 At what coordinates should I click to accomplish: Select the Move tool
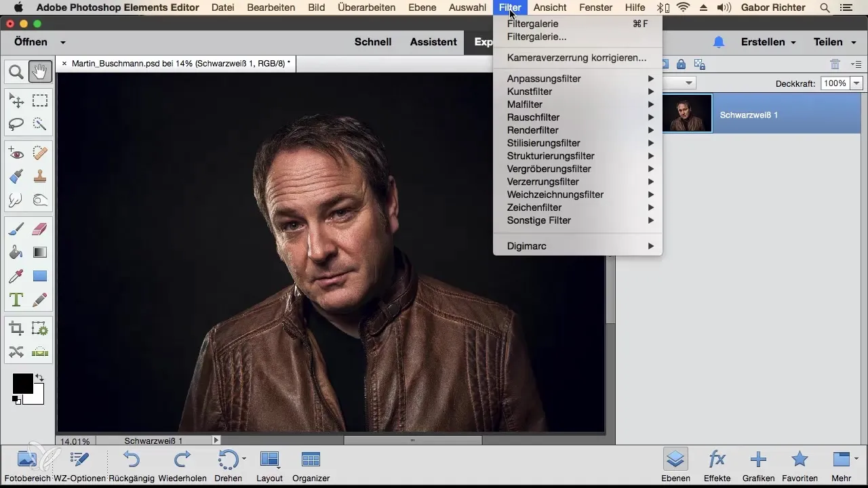coord(16,101)
